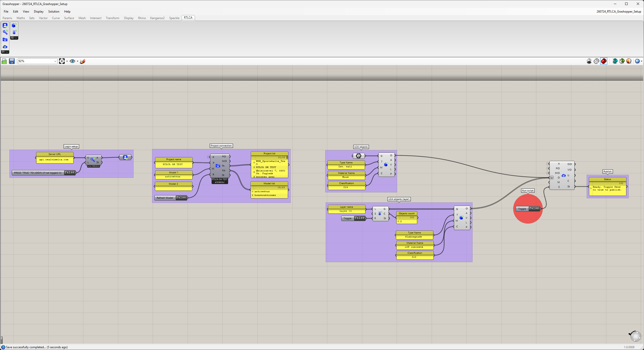This screenshot has height=350, width=644.
Task: Click the document name 260724_RTLCA_Grashopper_Setup at top right
Action: [x=619, y=12]
